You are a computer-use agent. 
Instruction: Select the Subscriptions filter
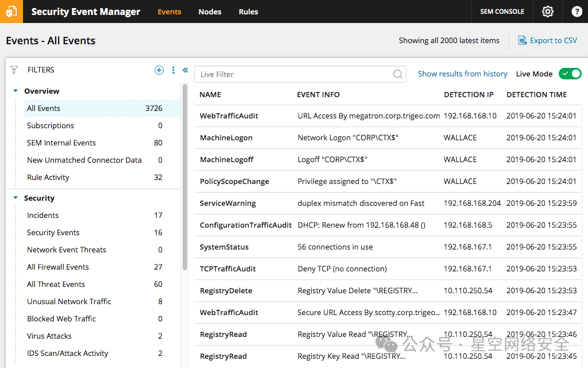click(102, 125)
